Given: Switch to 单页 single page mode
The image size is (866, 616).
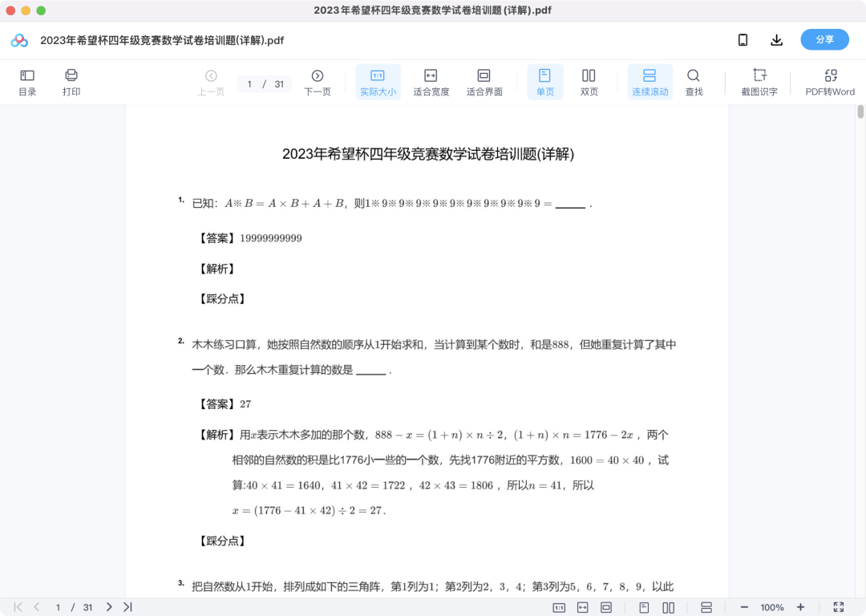Looking at the screenshot, I should click(545, 83).
